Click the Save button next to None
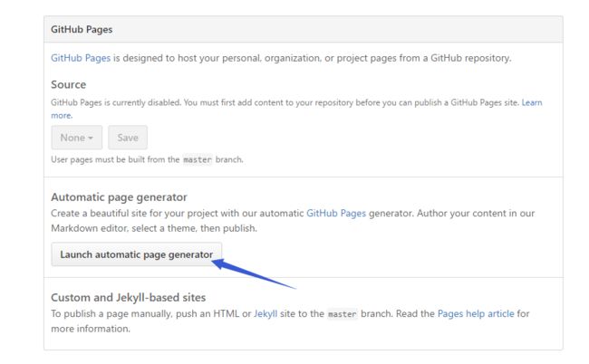 coord(128,138)
